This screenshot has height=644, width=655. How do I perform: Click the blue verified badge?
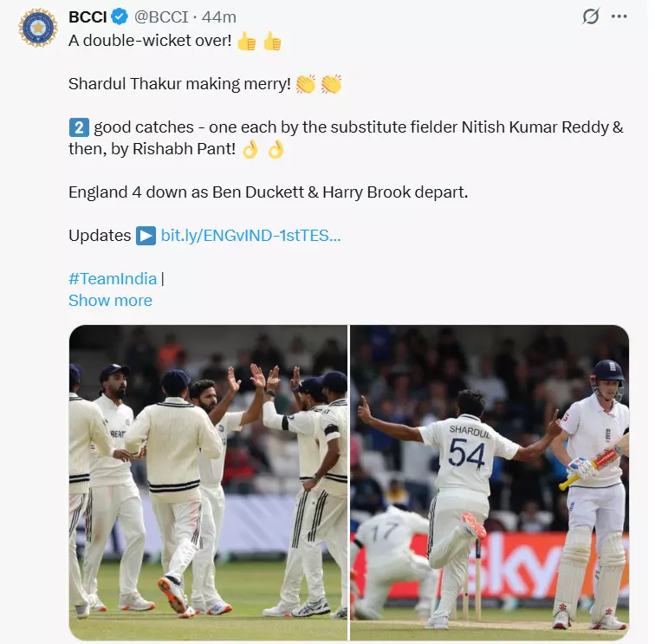(121, 17)
